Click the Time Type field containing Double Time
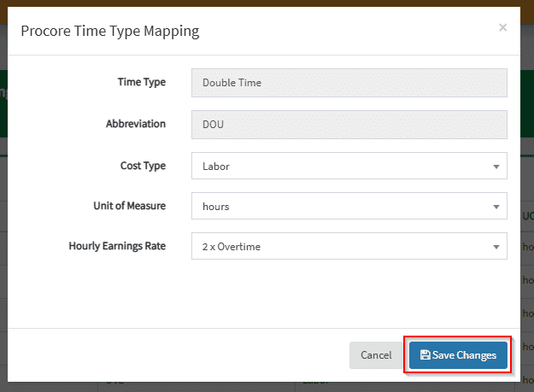534x392 pixels. [x=349, y=83]
